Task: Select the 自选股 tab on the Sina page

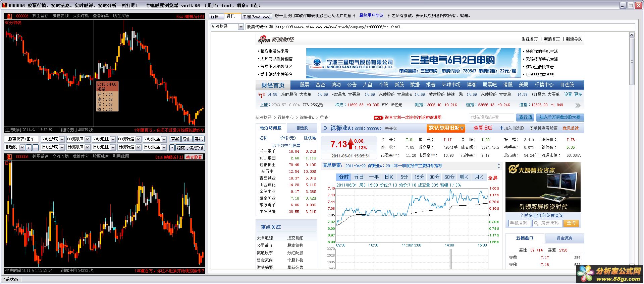Action: pos(302,128)
